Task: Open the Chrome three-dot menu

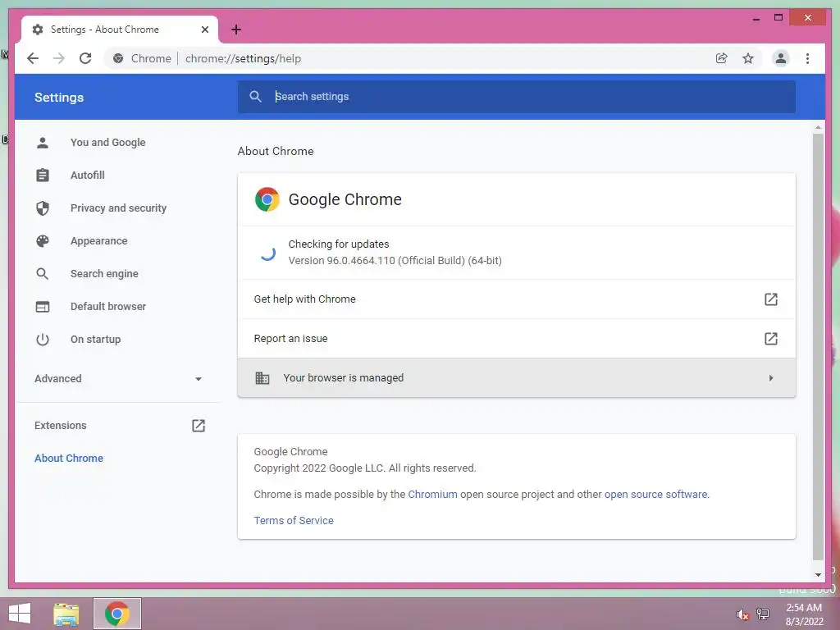Action: (x=807, y=58)
